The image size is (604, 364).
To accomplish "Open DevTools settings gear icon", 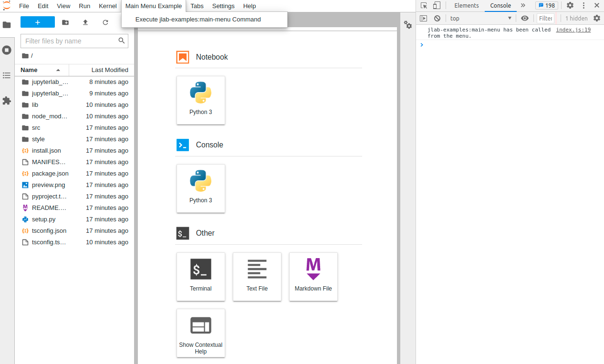I will click(x=570, y=6).
